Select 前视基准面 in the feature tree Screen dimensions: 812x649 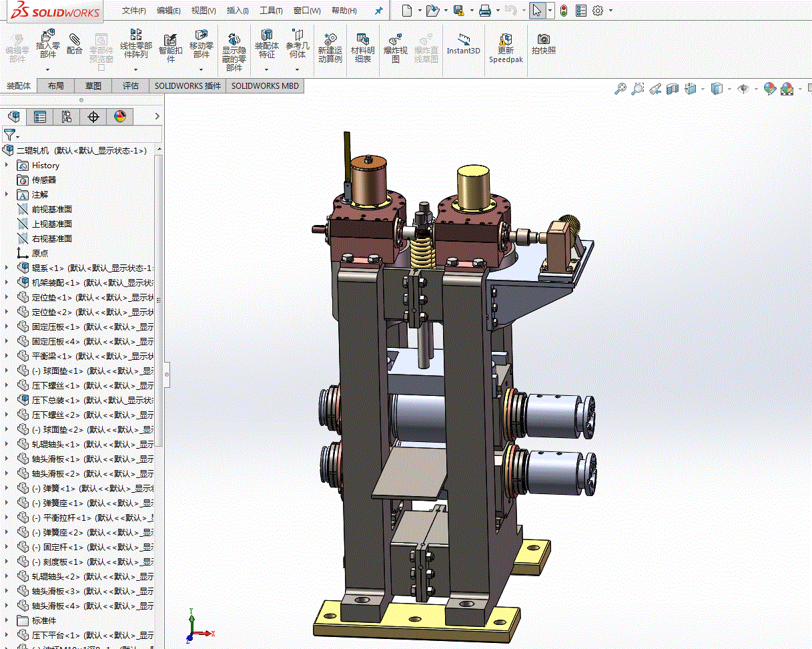coord(51,209)
